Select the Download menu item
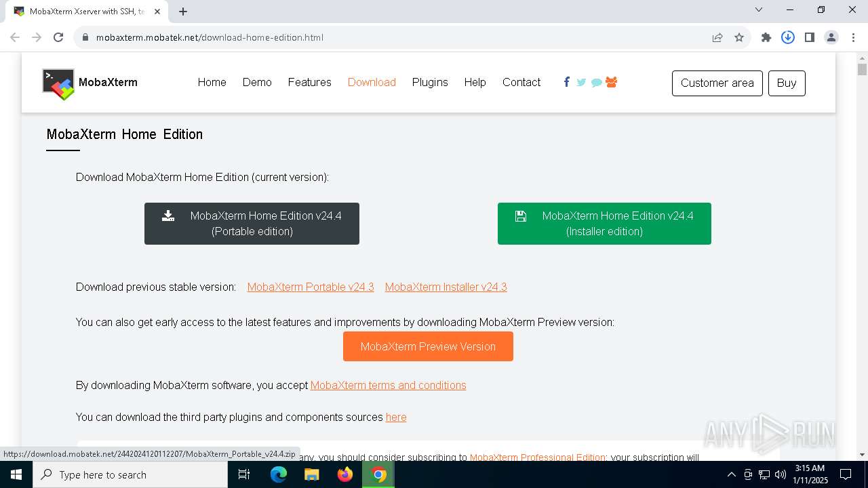This screenshot has width=868, height=488. [372, 82]
